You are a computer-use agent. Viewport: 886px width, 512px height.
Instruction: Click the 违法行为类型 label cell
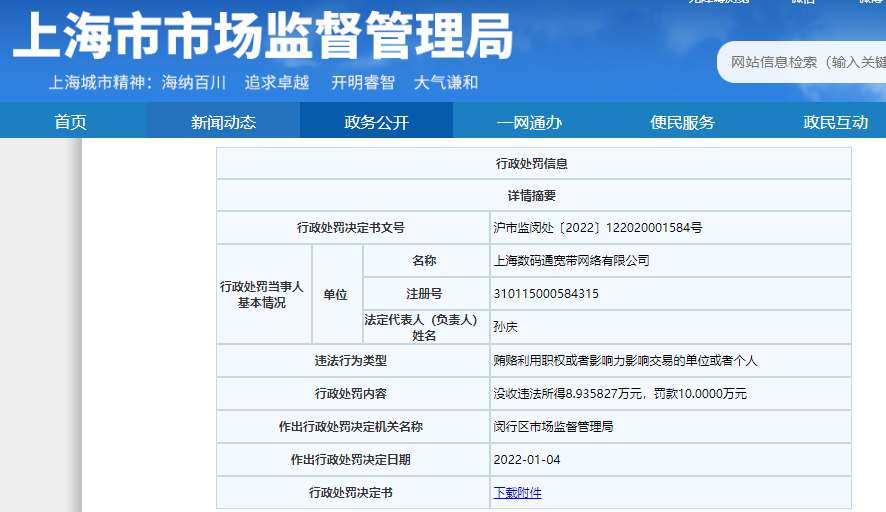click(x=353, y=361)
